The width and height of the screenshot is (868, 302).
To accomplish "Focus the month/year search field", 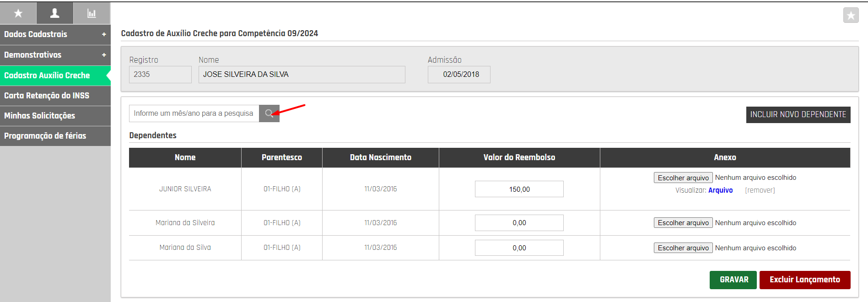I will pyautogui.click(x=194, y=113).
